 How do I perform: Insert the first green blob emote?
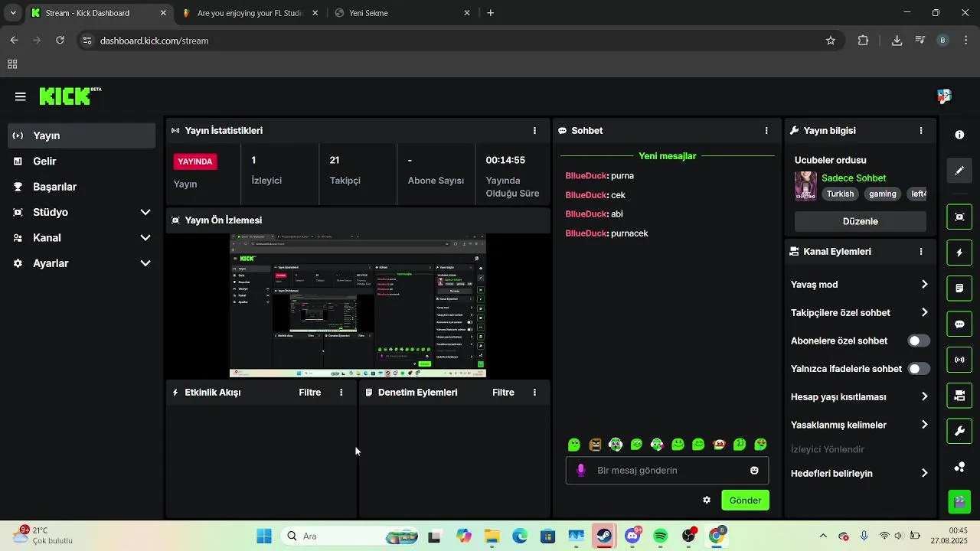tap(574, 445)
